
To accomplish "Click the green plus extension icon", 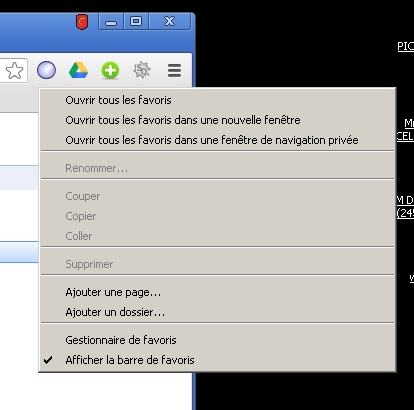I will pos(110,71).
